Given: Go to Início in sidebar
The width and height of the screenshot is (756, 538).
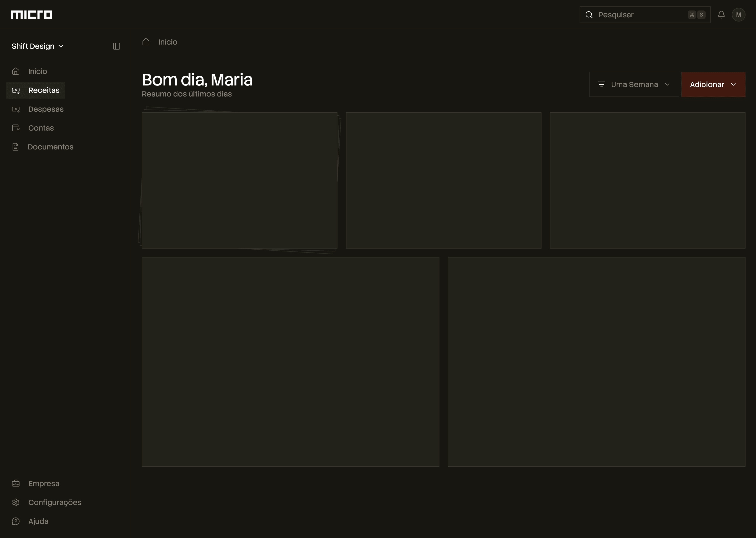Looking at the screenshot, I should point(38,72).
